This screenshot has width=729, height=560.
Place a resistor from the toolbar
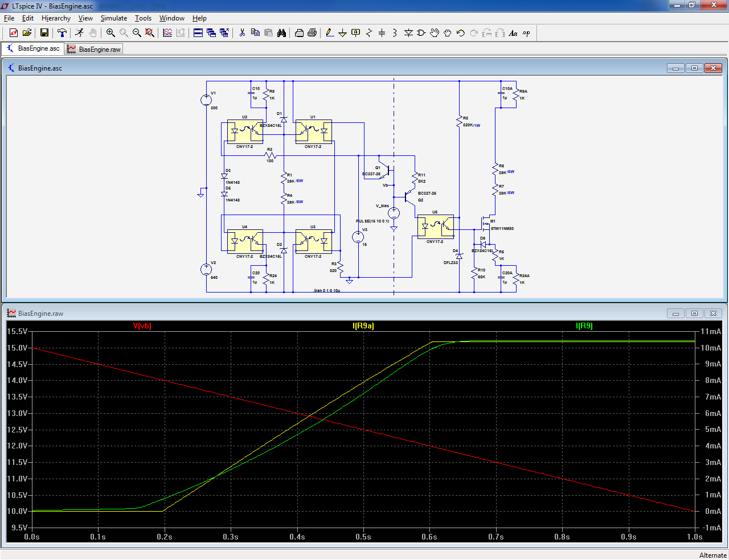coord(369,33)
